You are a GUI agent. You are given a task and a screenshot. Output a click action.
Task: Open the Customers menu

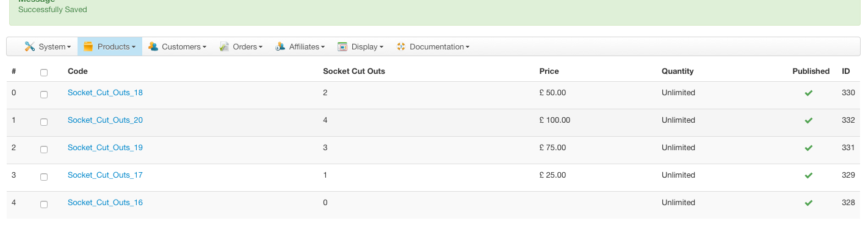[177, 46]
